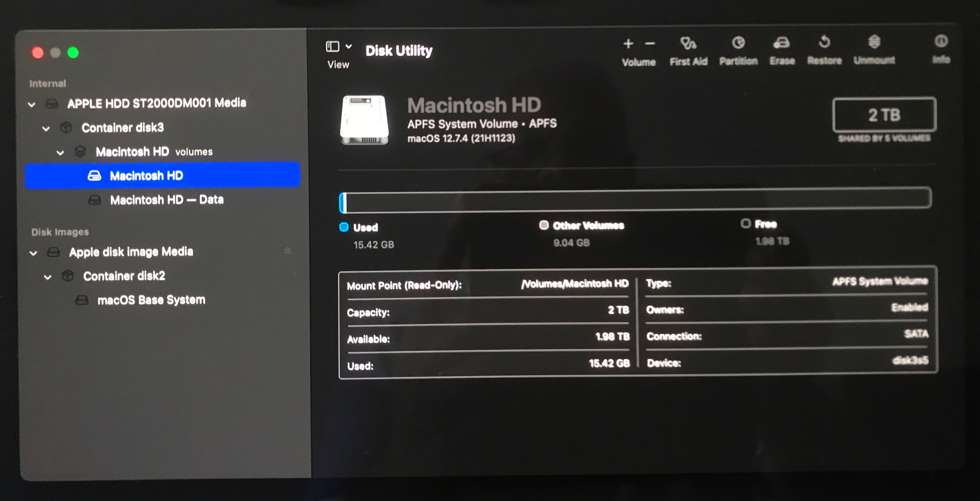980x501 pixels.
Task: Select macOS Base System volume
Action: click(x=151, y=300)
